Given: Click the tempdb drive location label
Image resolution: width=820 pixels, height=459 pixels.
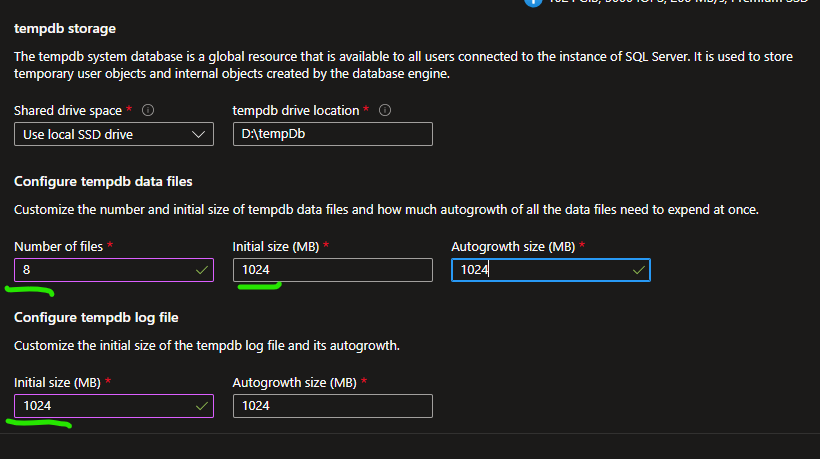Looking at the screenshot, I should click(296, 111).
